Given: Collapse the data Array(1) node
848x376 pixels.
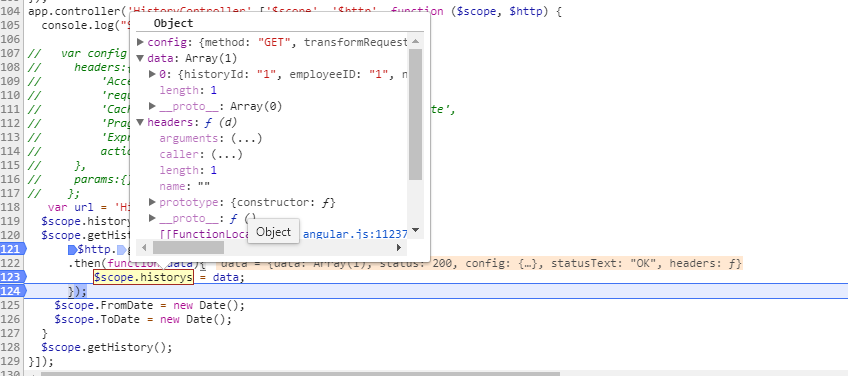Looking at the screenshot, I should (141, 58).
